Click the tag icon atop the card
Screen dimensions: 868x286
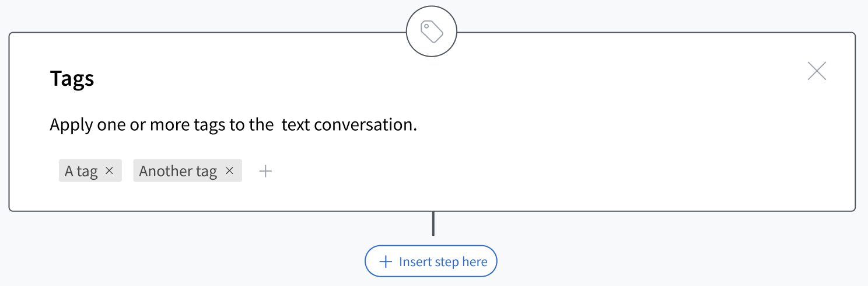tap(432, 32)
